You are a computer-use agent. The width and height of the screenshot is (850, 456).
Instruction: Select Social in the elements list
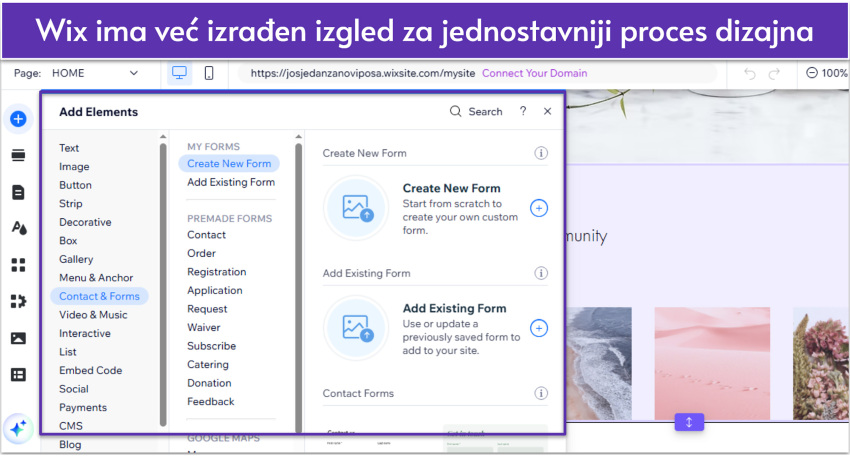(74, 389)
